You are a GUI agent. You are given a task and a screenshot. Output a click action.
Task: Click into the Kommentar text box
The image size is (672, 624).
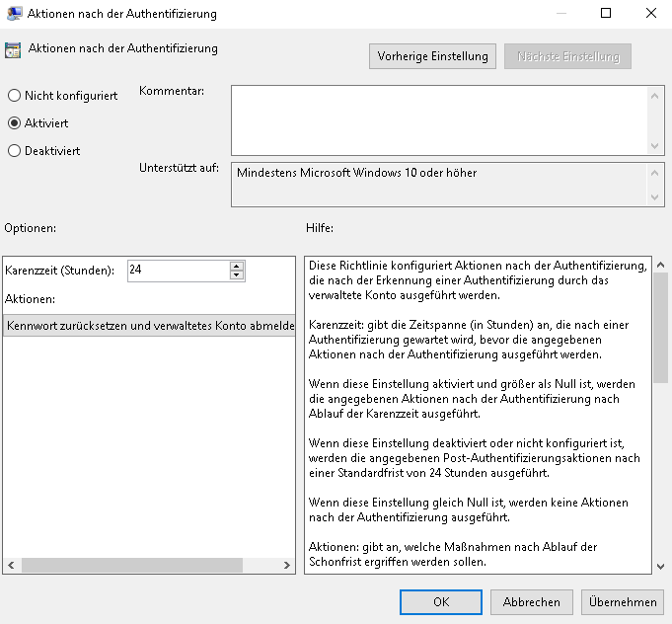point(439,119)
